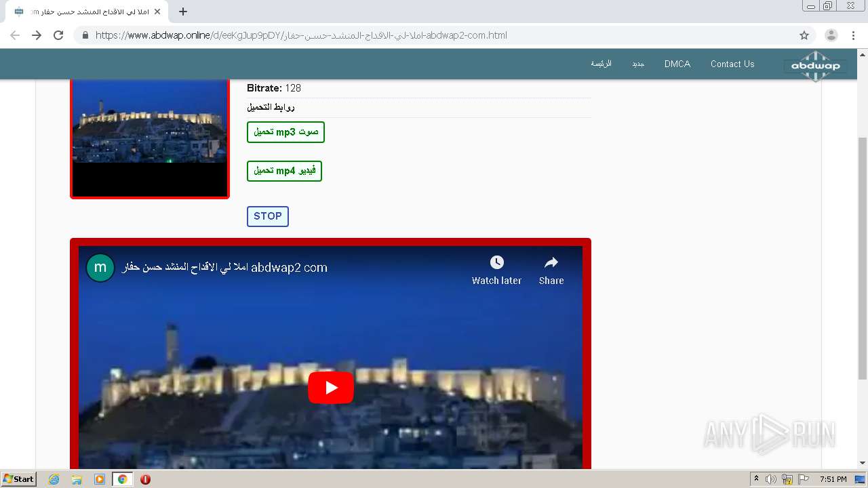Open the الرئيسة home navigation item
Viewport: 868px width, 488px height.
click(601, 64)
